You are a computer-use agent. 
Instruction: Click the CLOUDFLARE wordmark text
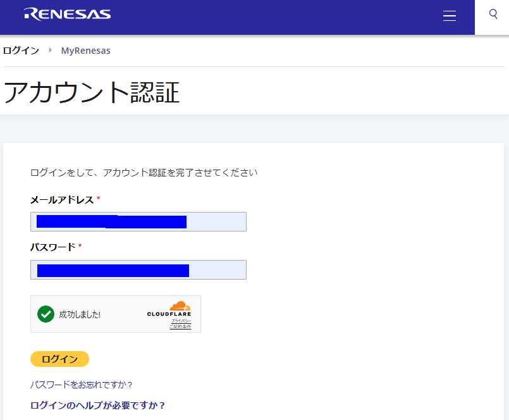coord(169,314)
